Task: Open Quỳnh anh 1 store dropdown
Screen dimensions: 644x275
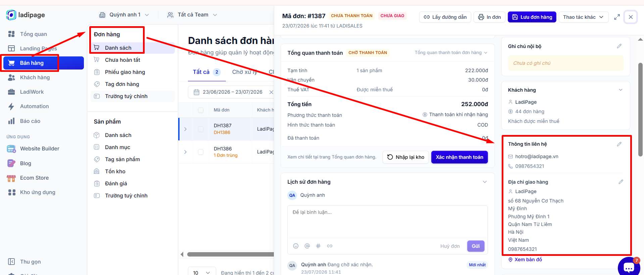Action: coord(124,15)
